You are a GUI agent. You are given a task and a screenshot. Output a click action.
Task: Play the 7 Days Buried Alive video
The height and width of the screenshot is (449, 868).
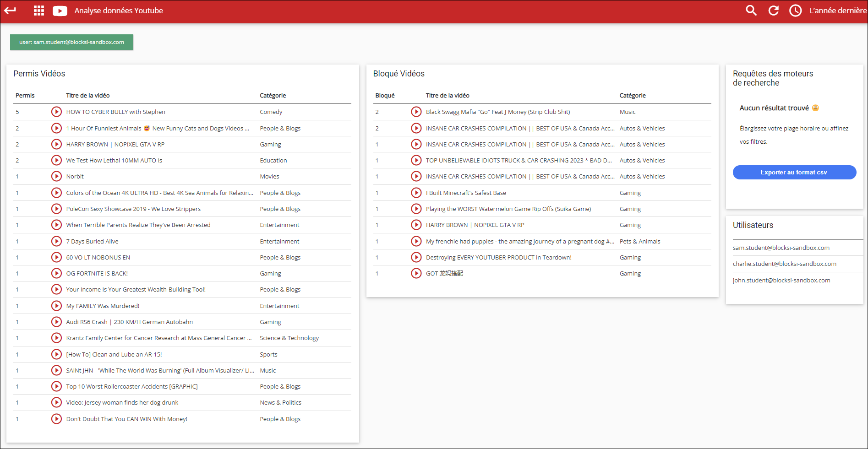pos(56,241)
